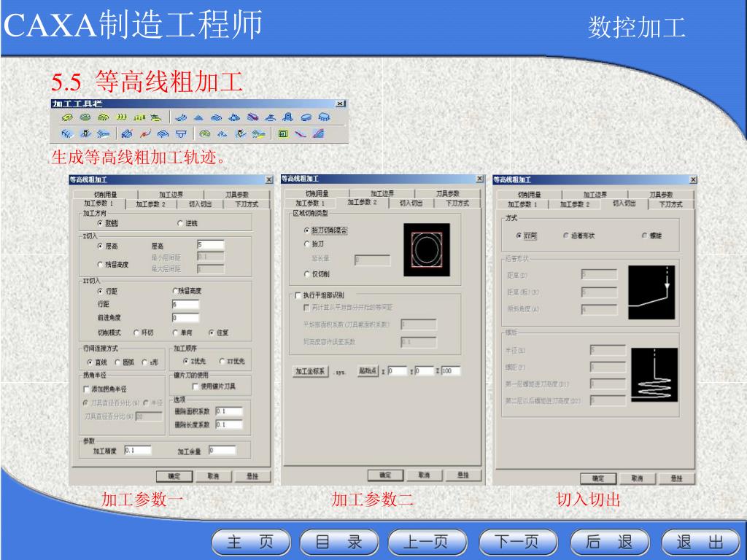747x560 pixels.
Task: Select third green scan-line roughing icon, top row
Action: tap(103, 117)
